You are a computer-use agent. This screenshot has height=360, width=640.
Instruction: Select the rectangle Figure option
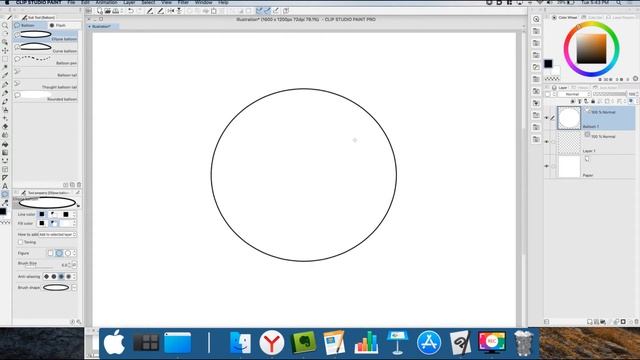50,253
